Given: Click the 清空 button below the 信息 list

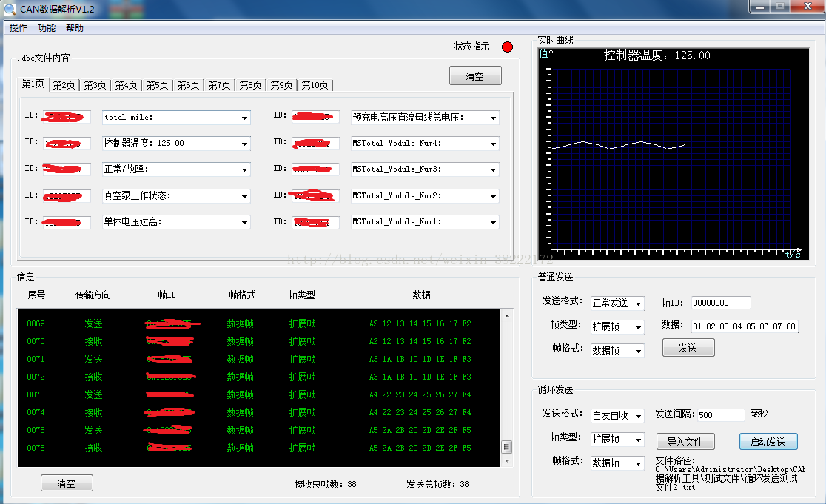Looking at the screenshot, I should click(67, 483).
